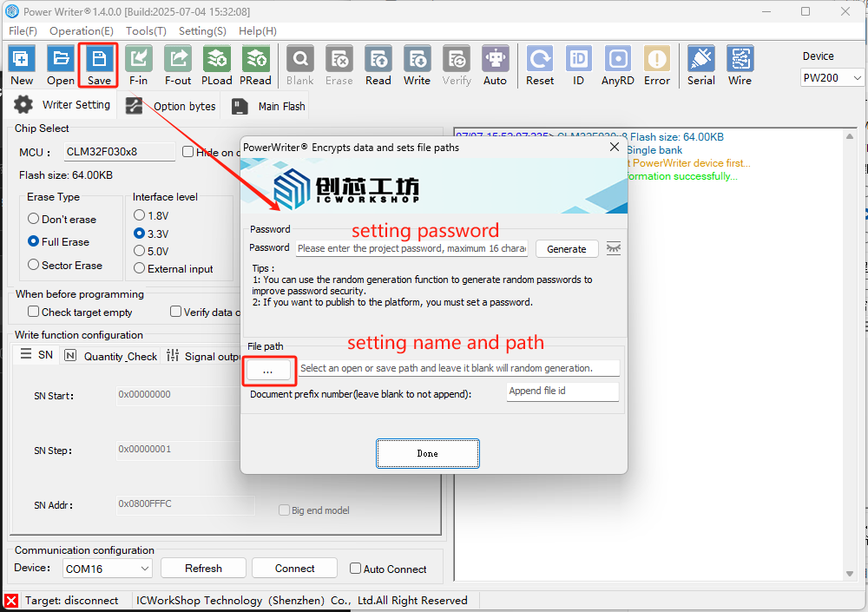
Task: Toggle password visibility eye icon
Action: pos(614,248)
